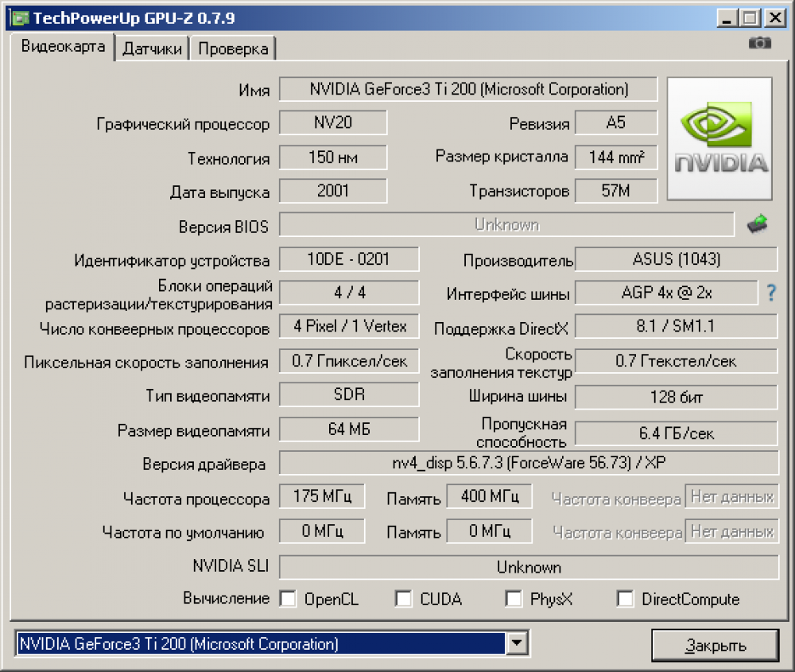Click the NVIDIA logo image
The image size is (795, 672).
coord(719,138)
